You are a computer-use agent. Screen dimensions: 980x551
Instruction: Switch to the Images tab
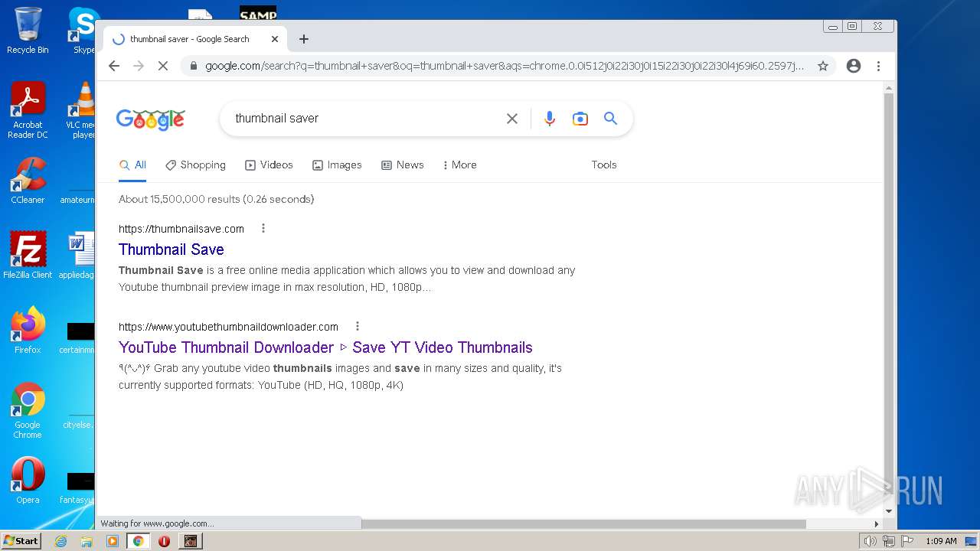(x=337, y=165)
